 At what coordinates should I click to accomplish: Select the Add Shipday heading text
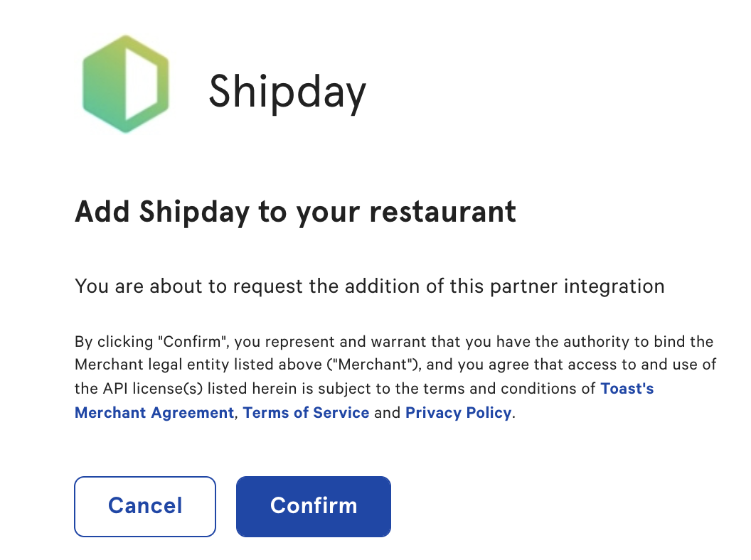(294, 212)
